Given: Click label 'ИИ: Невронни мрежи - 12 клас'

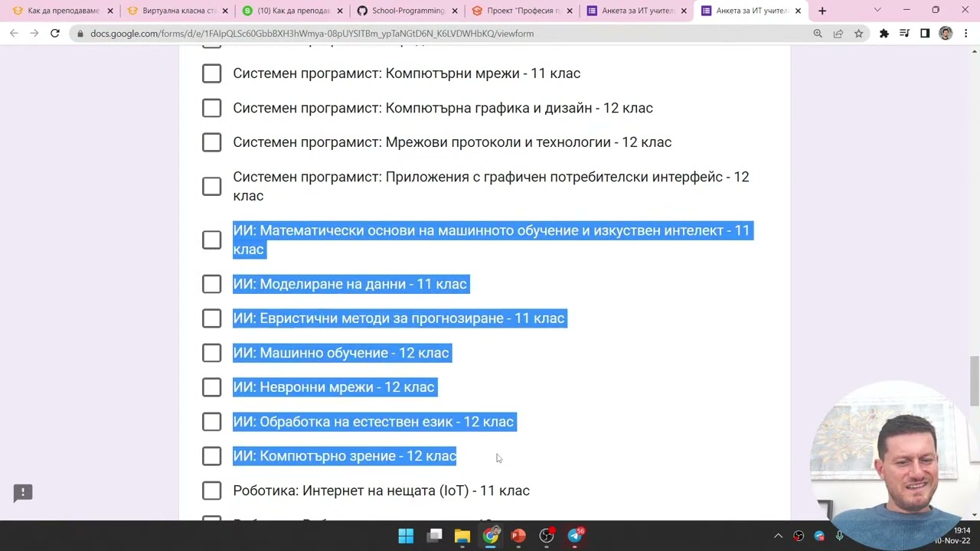Looking at the screenshot, I should click(334, 387).
